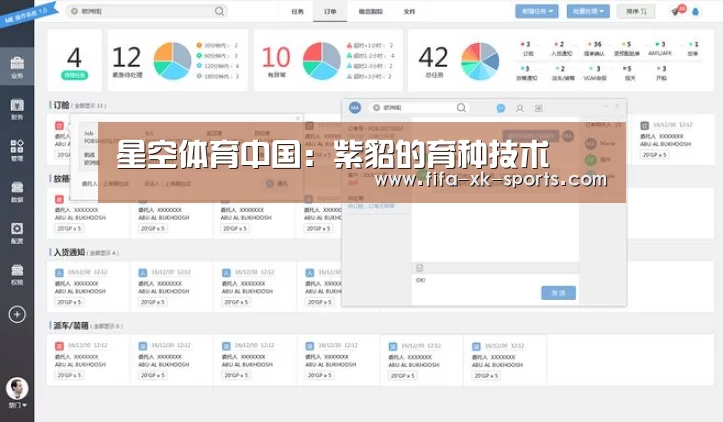Click the VGM 3 statistic

pyautogui.click(x=595, y=73)
